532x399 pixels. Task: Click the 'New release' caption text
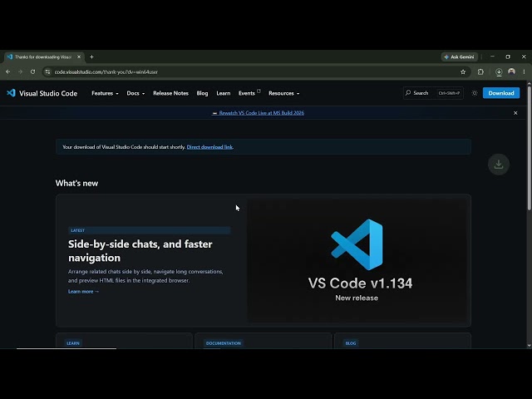(357, 298)
